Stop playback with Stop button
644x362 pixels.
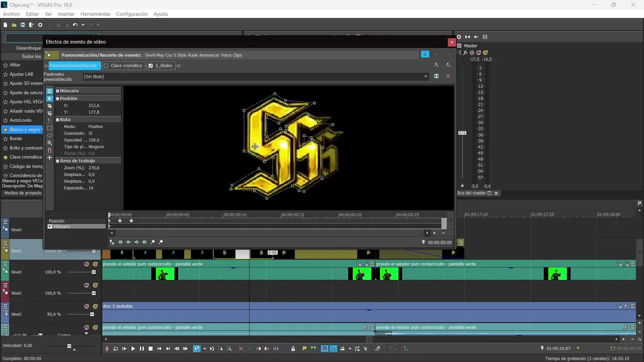point(150,348)
